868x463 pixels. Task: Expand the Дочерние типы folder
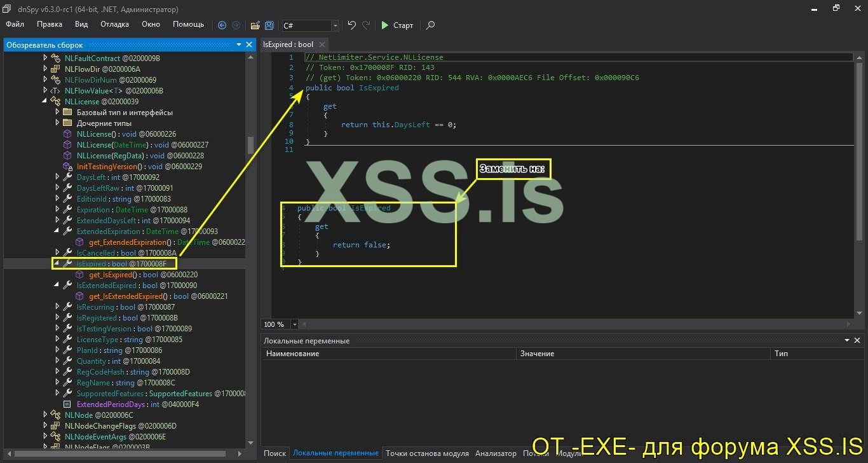57,123
